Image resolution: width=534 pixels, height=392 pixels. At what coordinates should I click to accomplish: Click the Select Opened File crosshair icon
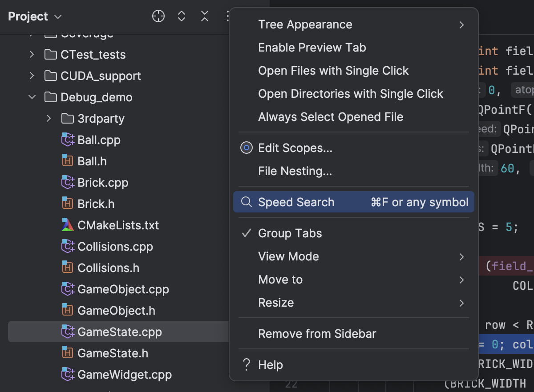(158, 16)
